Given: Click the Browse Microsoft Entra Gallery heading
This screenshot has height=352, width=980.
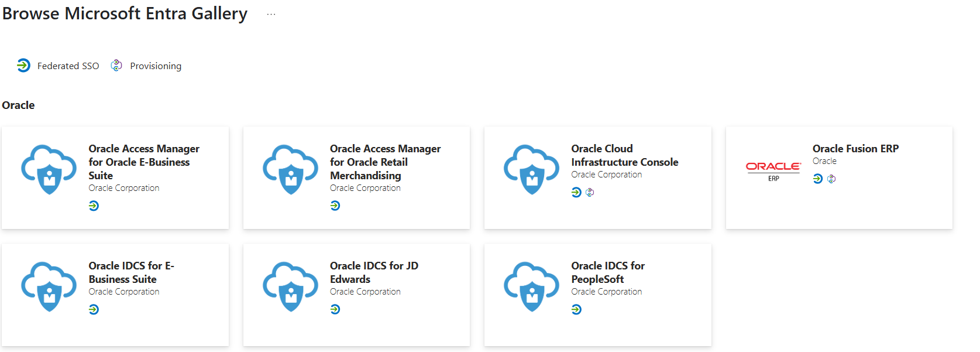Looking at the screenshot, I should (x=125, y=13).
